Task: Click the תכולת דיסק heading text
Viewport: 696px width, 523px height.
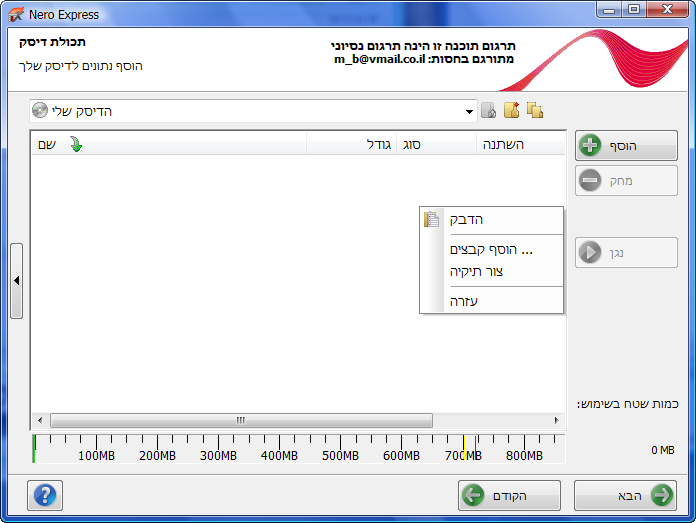Action: coord(52,42)
